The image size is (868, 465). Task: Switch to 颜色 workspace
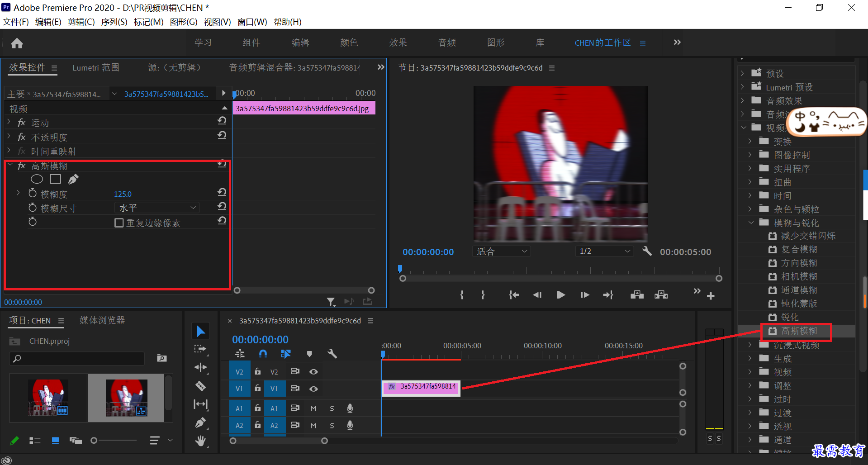349,43
